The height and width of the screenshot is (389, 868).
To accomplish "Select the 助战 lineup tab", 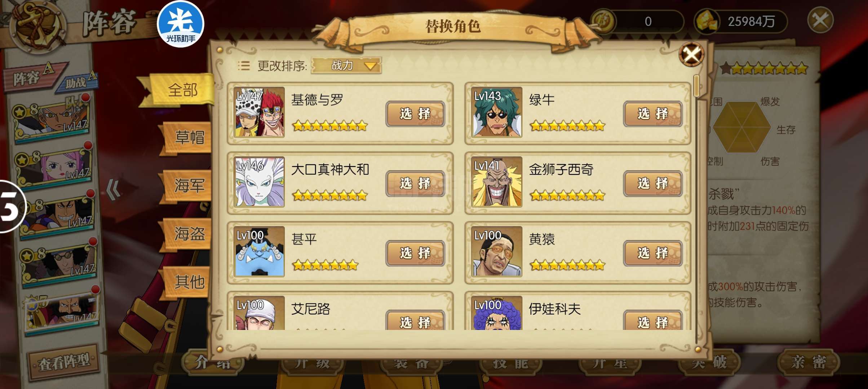I will [79, 82].
